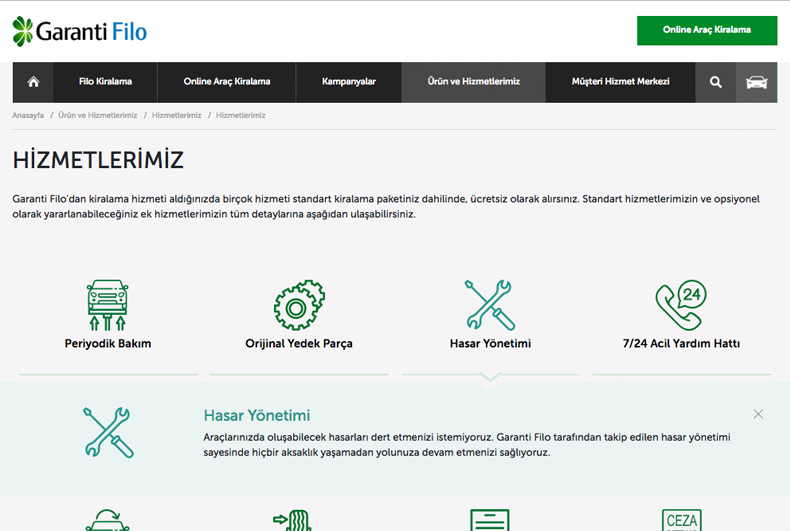Select the tire icon in bottom row
The width and height of the screenshot is (790, 531).
pos(293,520)
